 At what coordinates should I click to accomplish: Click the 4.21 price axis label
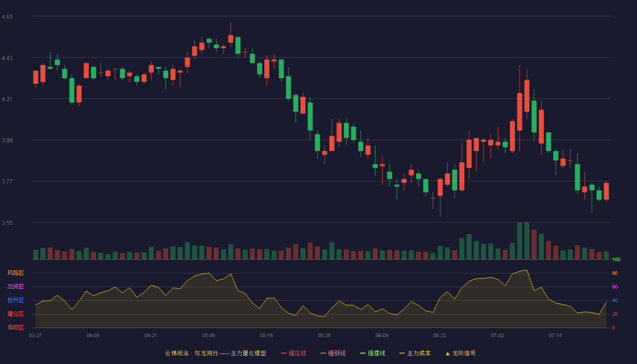click(7, 99)
